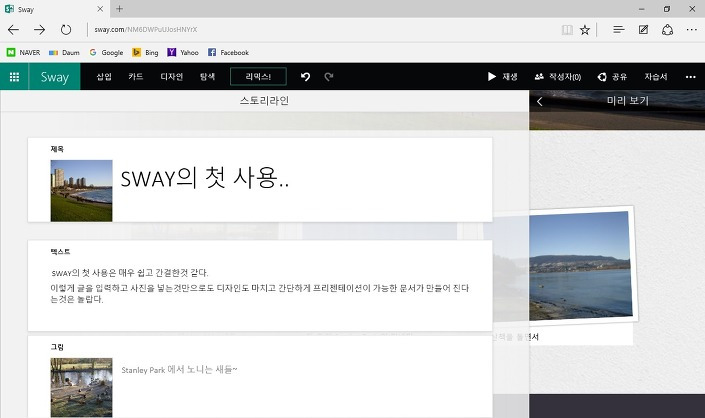Click the 그림 card label
The image size is (705, 418).
click(x=57, y=347)
